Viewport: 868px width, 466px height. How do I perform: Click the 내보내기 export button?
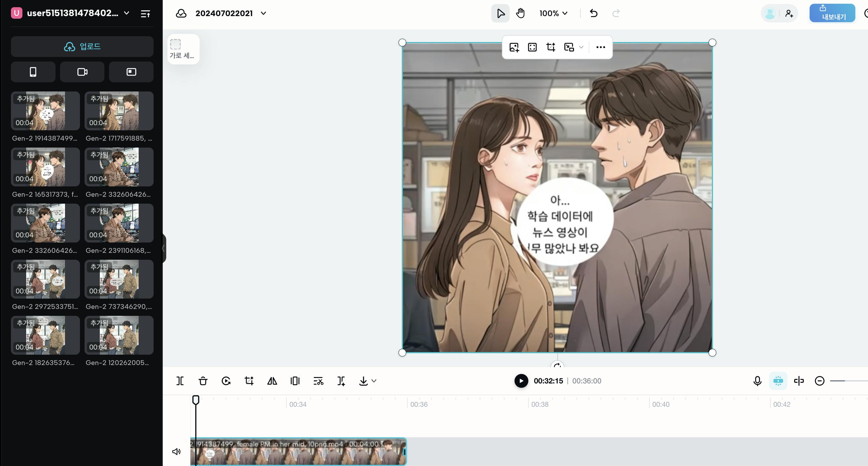point(832,13)
